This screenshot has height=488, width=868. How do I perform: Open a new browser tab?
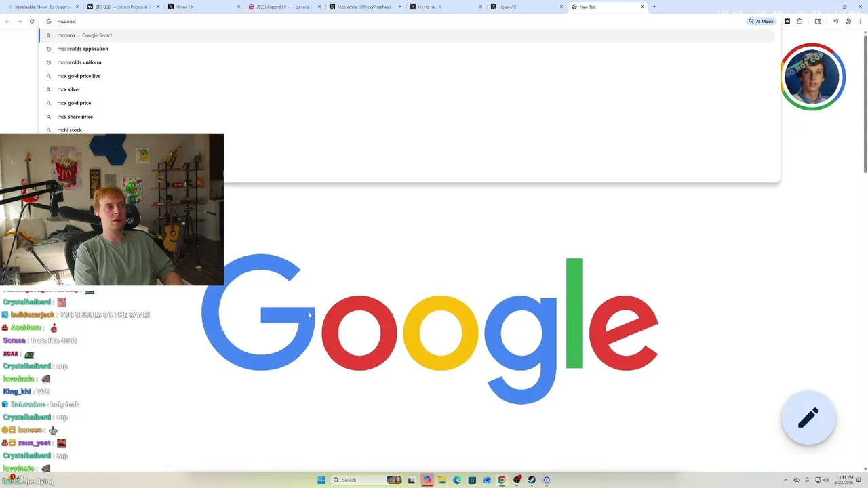point(654,7)
